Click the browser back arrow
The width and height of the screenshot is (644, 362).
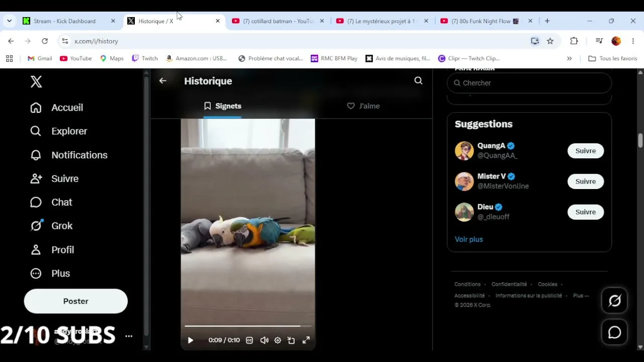pos(11,41)
